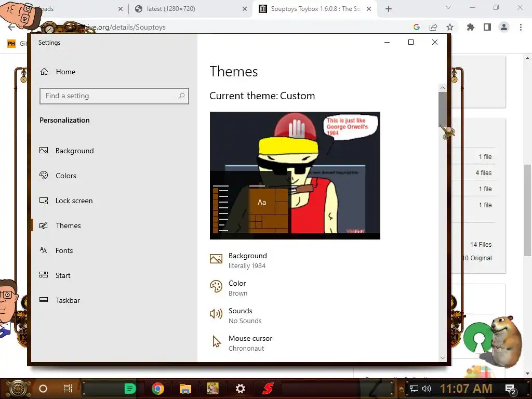The image size is (532, 399).
Task: Toggle Chrome side panel
Action: 487,27
